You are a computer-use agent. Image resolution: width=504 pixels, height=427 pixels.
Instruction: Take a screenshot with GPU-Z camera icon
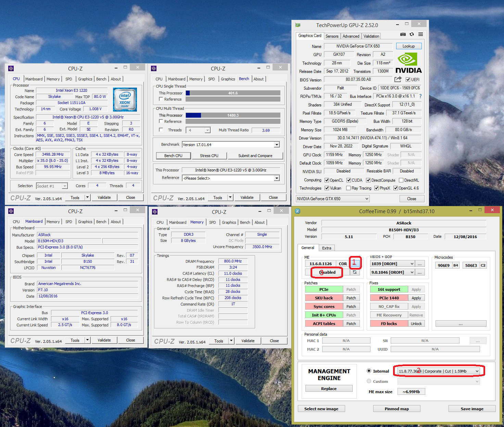403,34
